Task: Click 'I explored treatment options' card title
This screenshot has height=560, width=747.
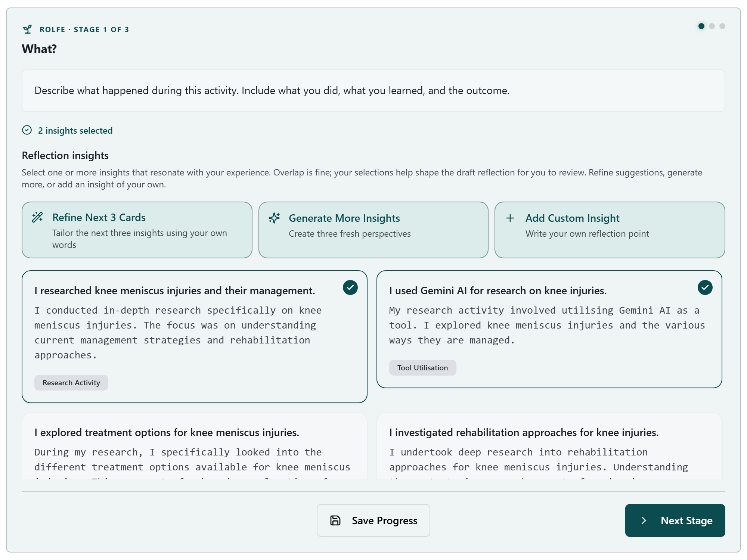Action: click(167, 432)
